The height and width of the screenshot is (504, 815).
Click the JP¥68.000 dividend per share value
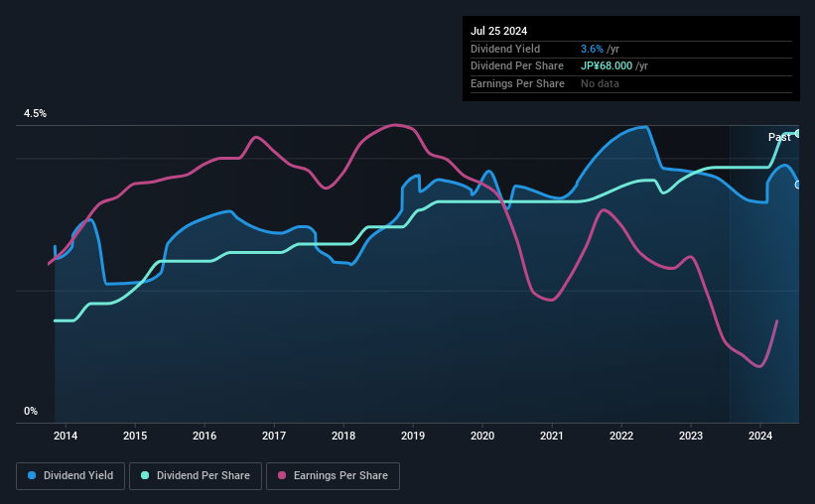(607, 66)
